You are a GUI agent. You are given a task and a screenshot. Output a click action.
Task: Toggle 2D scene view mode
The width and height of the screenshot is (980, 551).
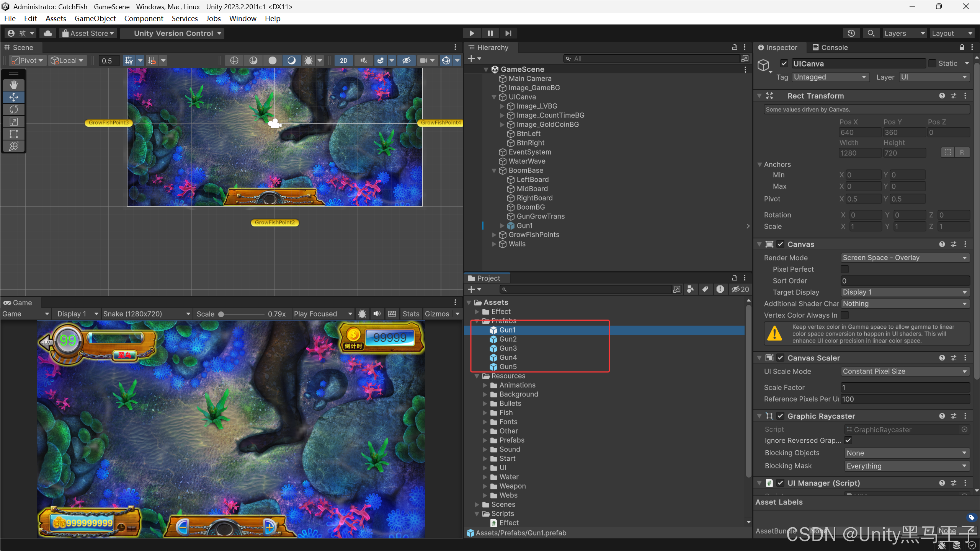click(x=343, y=60)
